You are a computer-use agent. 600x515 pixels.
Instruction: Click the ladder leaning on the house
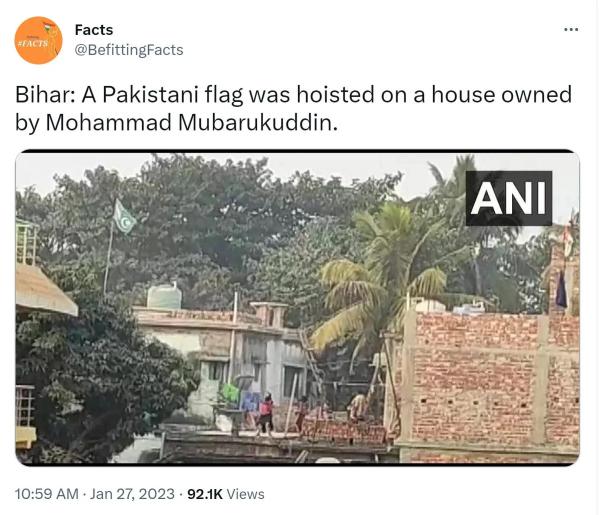click(311, 358)
